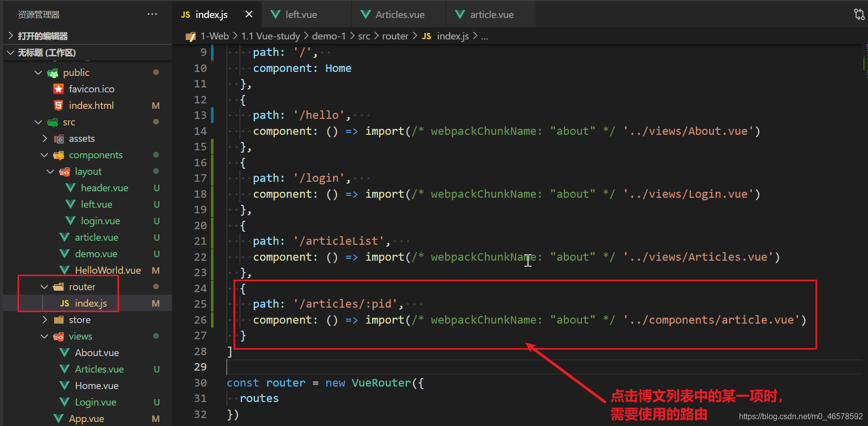Open About.vue in views folder
The image size is (868, 426).
pyautogui.click(x=97, y=353)
